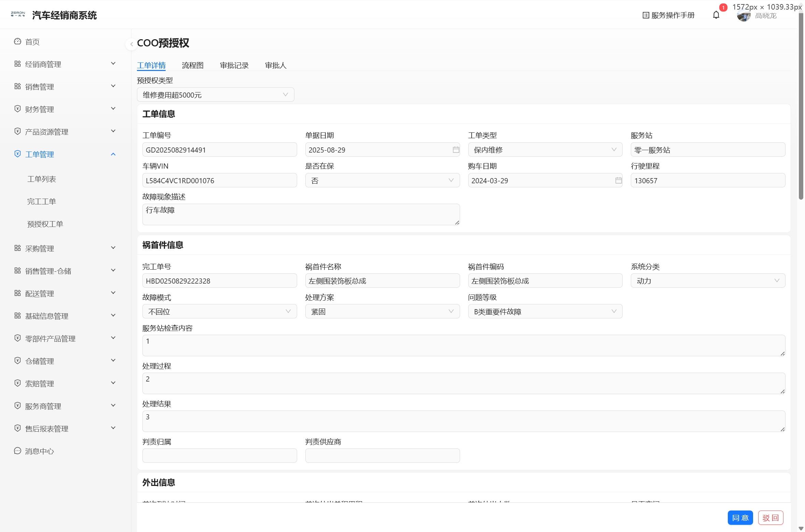Click the empty 判责供应商 input field
Screen dimensions: 805x532
[x=382, y=456]
